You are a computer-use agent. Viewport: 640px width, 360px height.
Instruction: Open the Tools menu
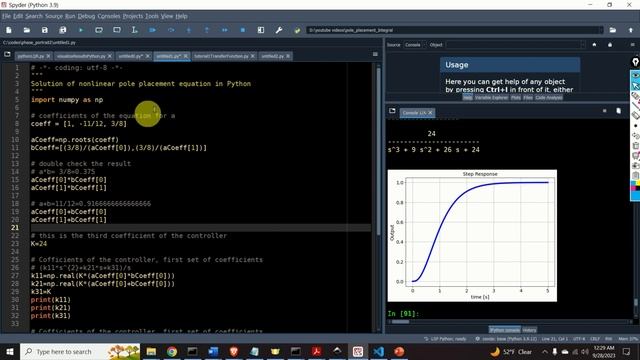tap(152, 16)
